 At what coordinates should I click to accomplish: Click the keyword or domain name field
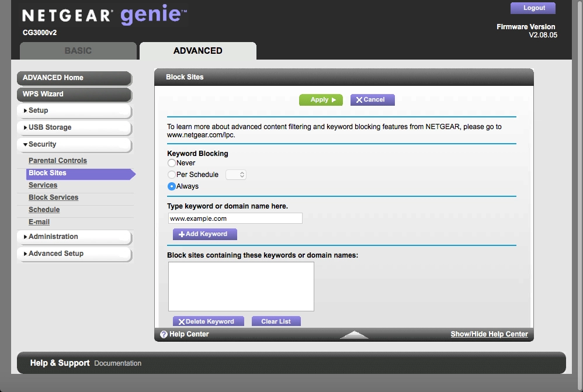(235, 218)
